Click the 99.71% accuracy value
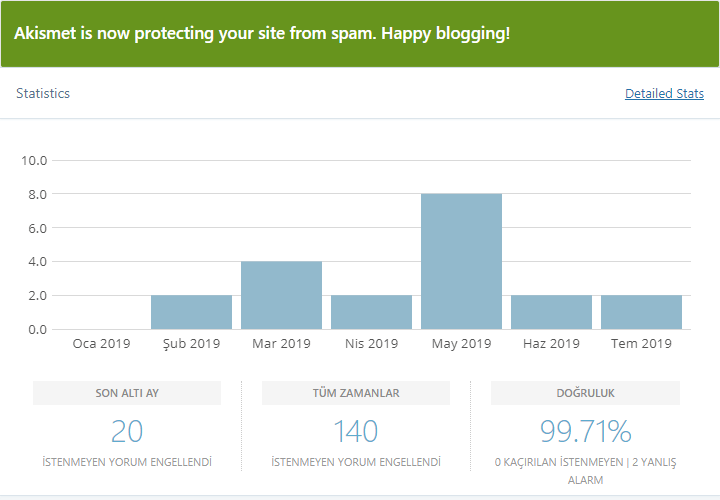This screenshot has height=500, width=720. tap(585, 432)
